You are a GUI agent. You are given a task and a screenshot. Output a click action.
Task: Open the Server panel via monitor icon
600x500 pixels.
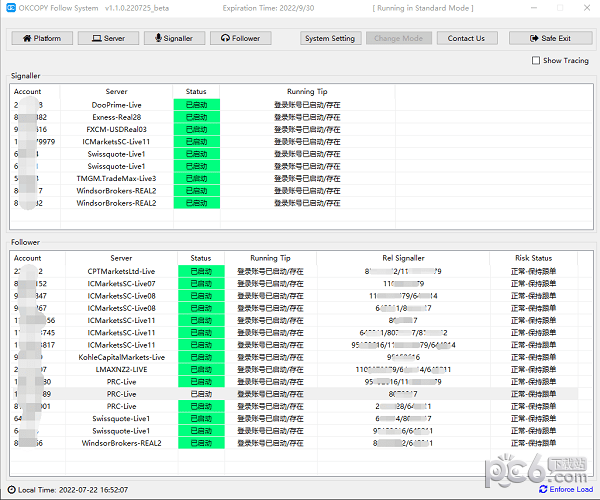[96, 39]
